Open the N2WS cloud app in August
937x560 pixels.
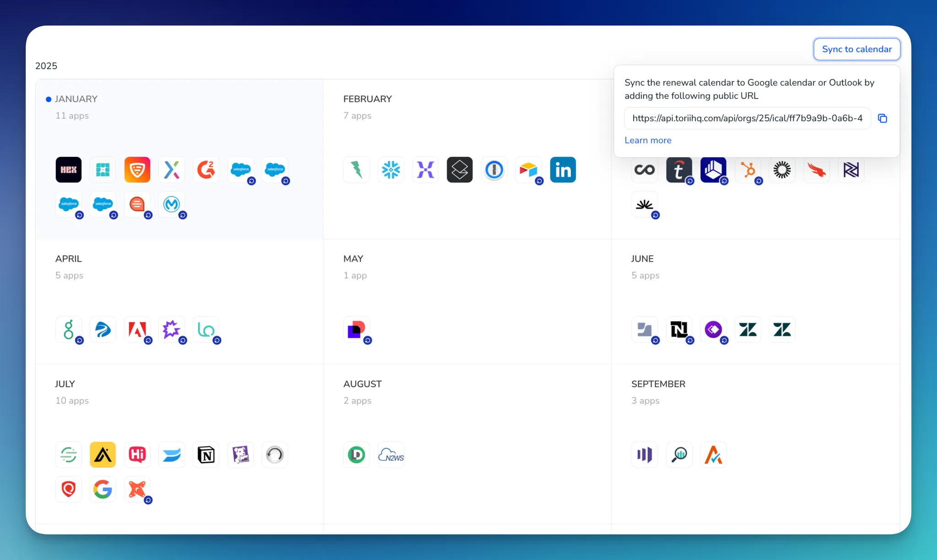pyautogui.click(x=391, y=454)
